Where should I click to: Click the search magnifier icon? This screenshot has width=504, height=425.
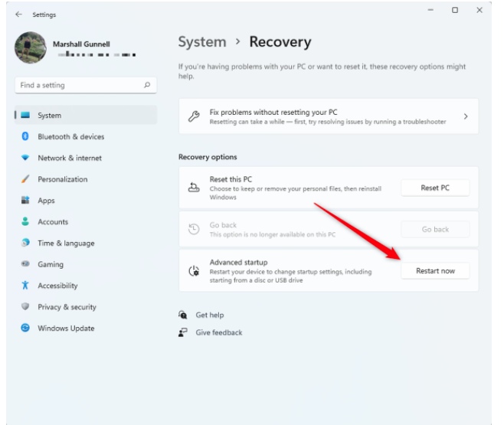(147, 85)
